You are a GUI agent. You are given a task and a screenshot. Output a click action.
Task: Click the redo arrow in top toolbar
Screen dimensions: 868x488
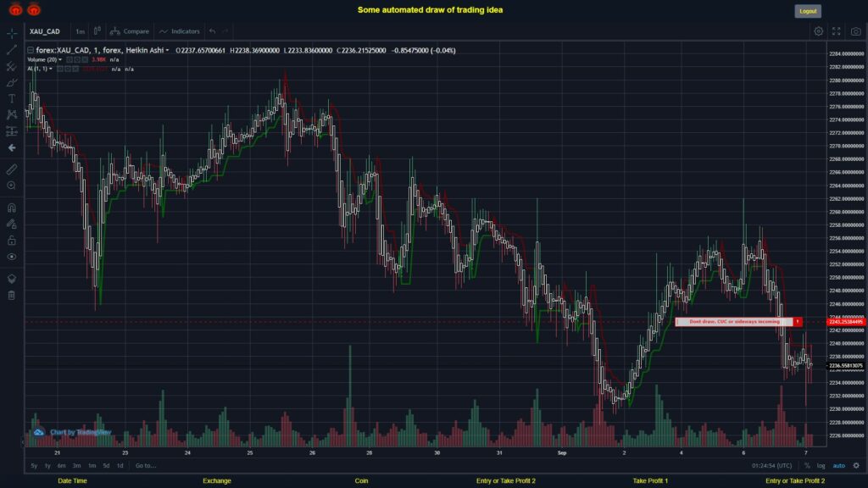[225, 31]
